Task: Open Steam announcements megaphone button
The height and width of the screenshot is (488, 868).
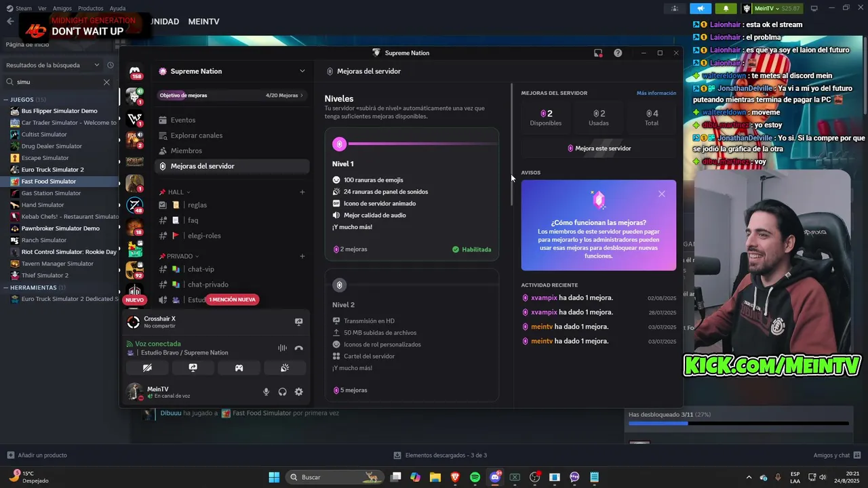Action: [x=701, y=8]
